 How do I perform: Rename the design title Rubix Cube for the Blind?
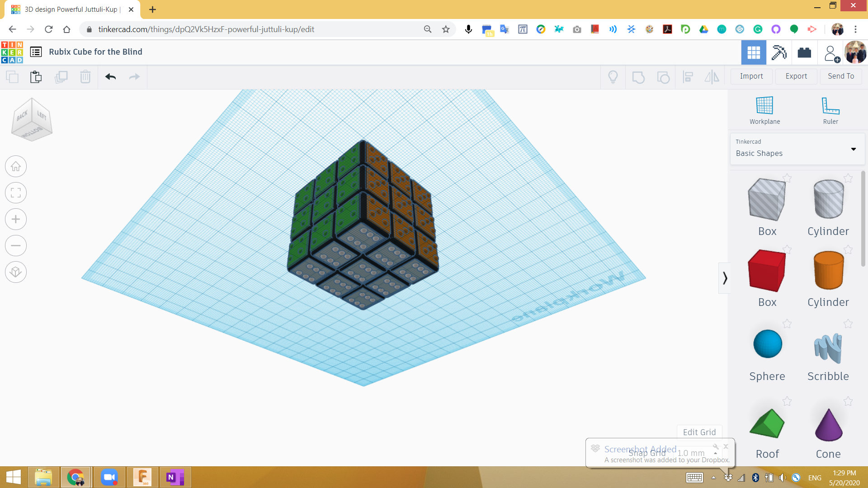[x=95, y=52]
